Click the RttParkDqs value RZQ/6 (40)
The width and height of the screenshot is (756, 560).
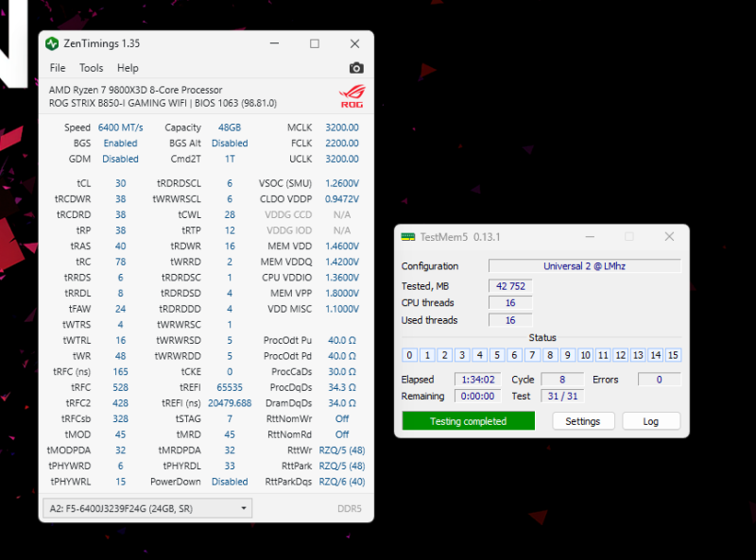(342, 482)
